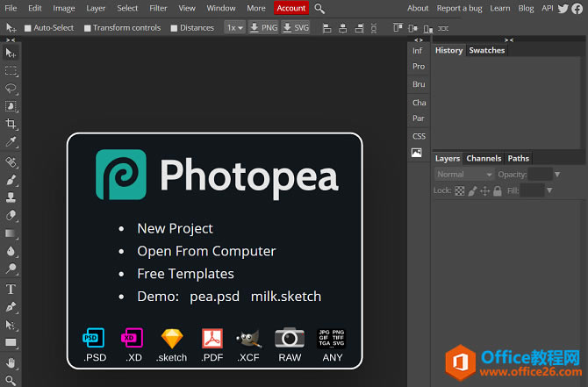Open the pea.psd demo file
Screen dimensions: 588x387
pos(214,297)
